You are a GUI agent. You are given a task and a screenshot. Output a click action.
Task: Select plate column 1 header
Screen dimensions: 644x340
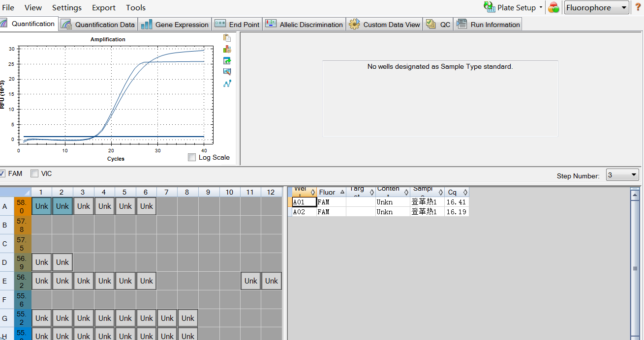tap(42, 192)
